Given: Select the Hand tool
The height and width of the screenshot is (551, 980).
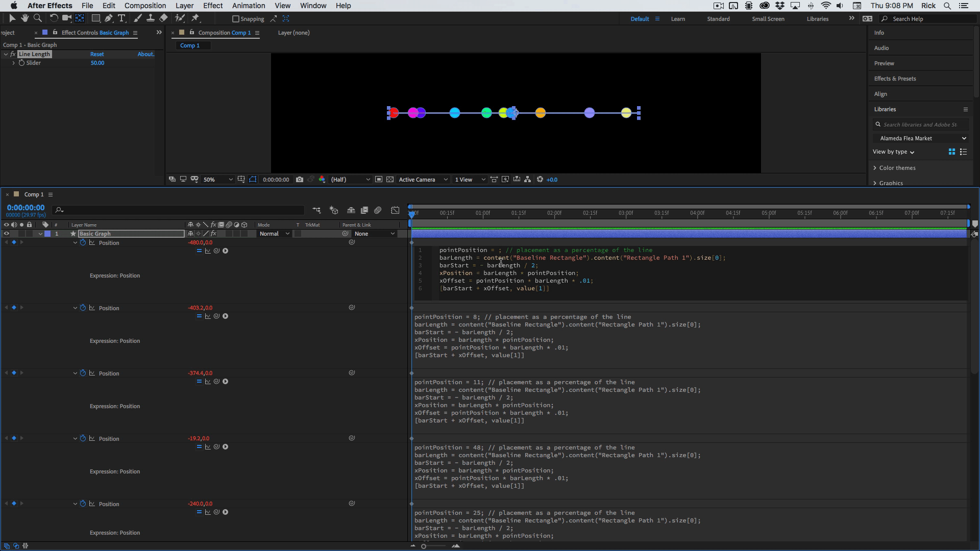Looking at the screenshot, I should tap(24, 18).
